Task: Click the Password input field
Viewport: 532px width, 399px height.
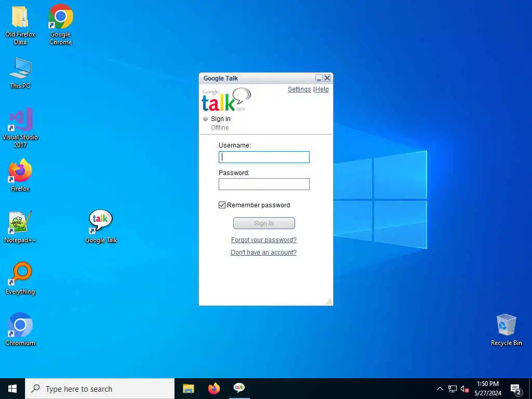Action: [x=264, y=184]
